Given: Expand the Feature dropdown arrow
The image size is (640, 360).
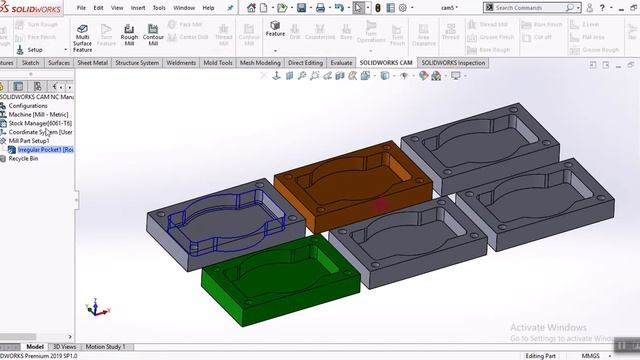Looking at the screenshot, I should click(x=276, y=51).
